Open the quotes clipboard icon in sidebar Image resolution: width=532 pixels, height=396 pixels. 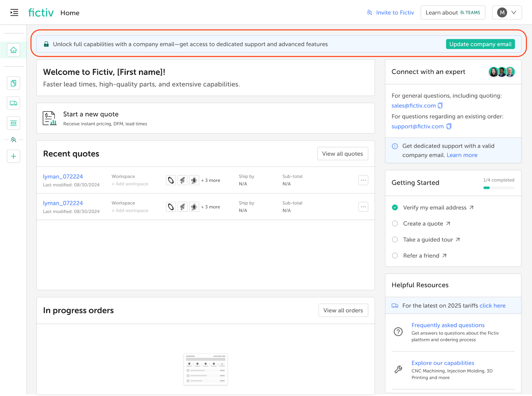point(13,83)
